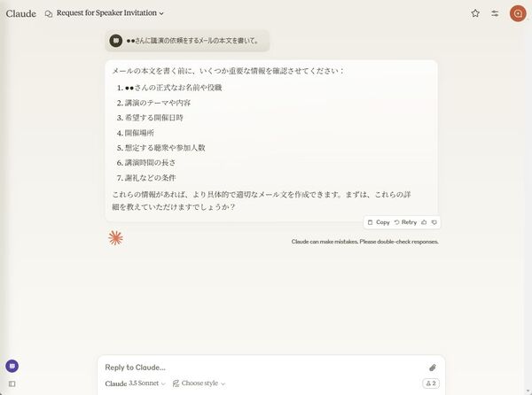
Task: Click the thumbs up feedback icon
Action: 424,222
